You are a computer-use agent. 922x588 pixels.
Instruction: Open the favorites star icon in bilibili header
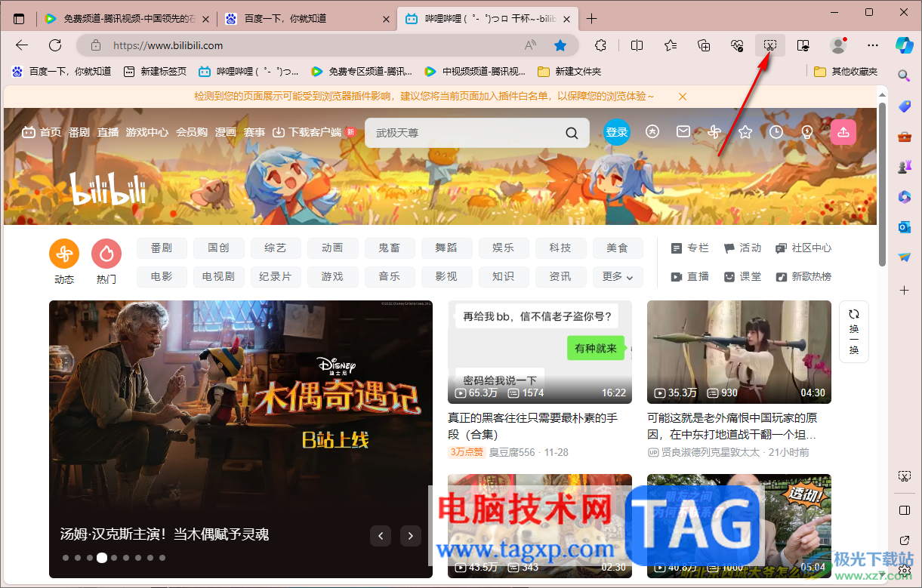pos(745,132)
